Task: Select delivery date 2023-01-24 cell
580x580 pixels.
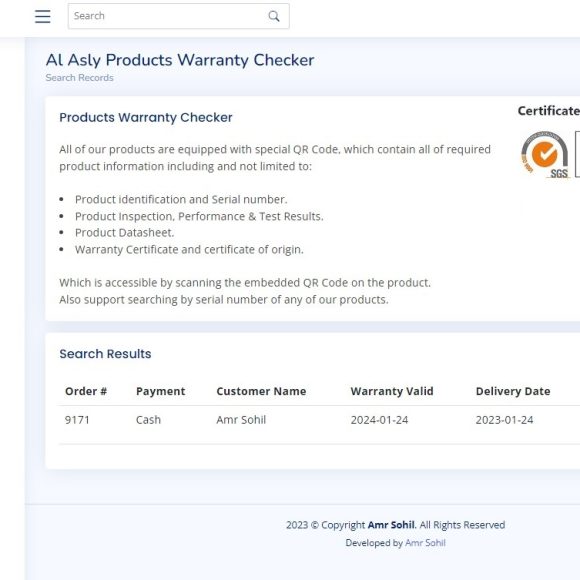Action: [504, 420]
